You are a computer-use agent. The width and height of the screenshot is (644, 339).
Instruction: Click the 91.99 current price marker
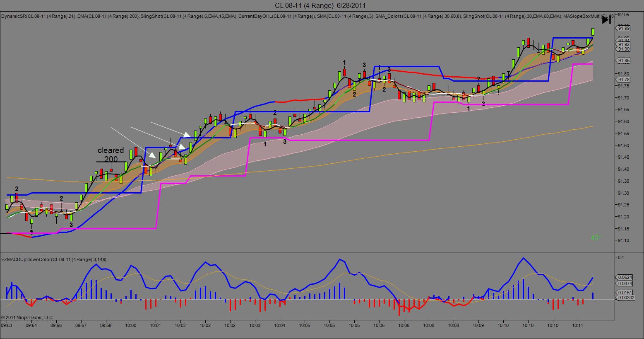click(623, 28)
